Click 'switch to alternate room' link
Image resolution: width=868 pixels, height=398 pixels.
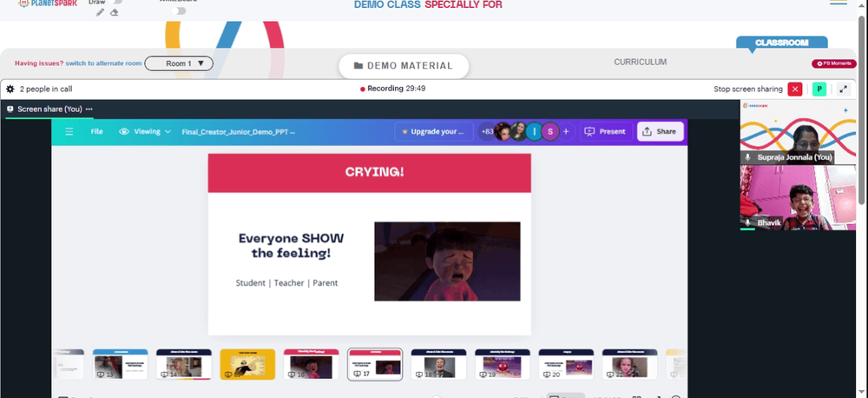(x=103, y=63)
